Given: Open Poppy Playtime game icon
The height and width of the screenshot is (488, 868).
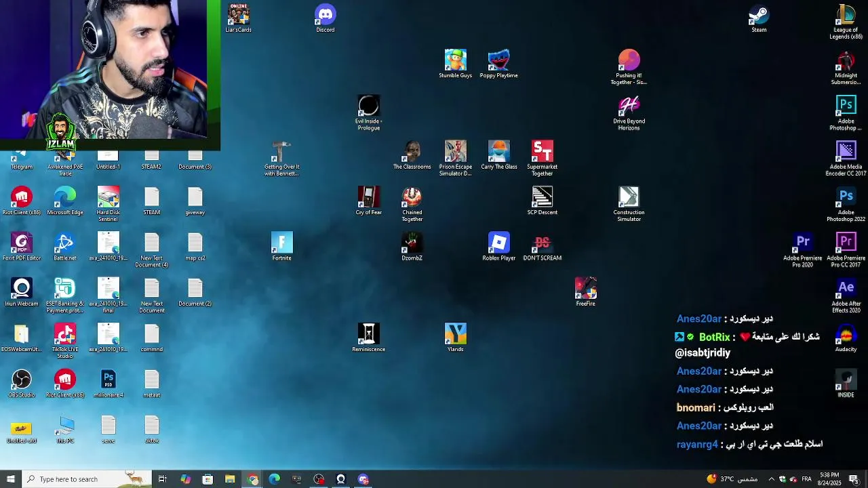Looking at the screenshot, I should click(x=498, y=64).
